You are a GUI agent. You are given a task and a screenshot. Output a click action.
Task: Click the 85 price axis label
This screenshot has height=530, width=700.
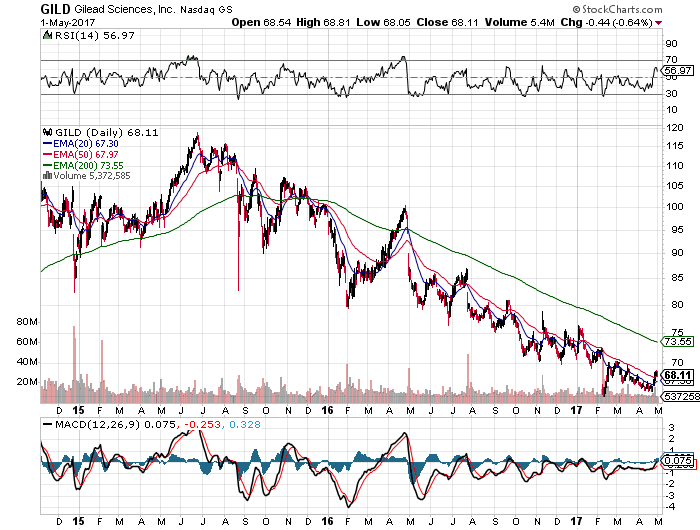click(x=677, y=278)
